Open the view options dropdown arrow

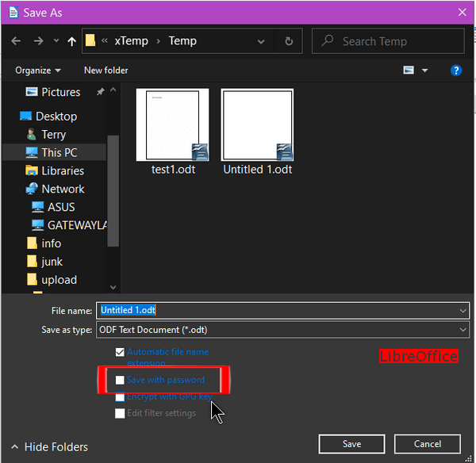pyautogui.click(x=424, y=71)
